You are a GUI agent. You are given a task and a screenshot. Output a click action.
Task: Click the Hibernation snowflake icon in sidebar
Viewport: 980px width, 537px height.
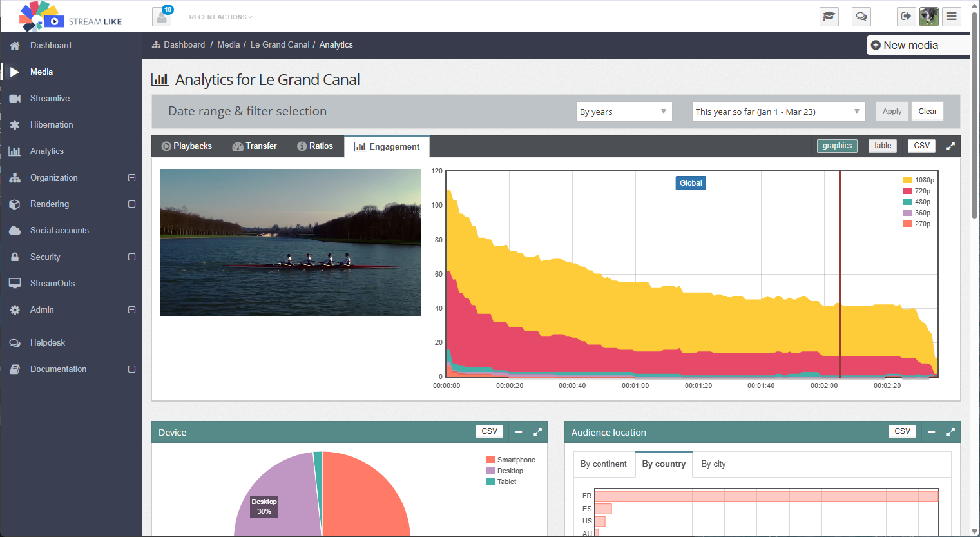pos(15,125)
